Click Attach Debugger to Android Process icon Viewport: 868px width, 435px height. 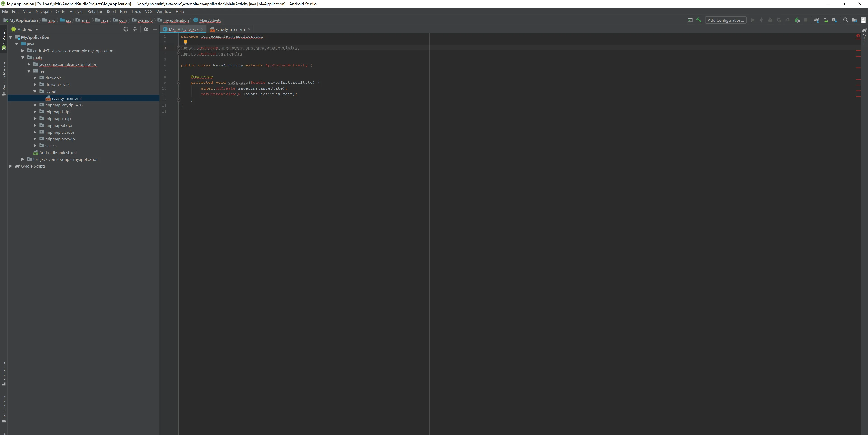tap(797, 20)
